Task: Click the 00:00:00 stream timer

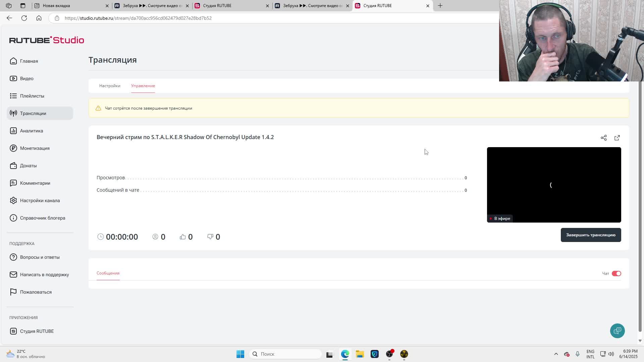Action: pos(122,237)
